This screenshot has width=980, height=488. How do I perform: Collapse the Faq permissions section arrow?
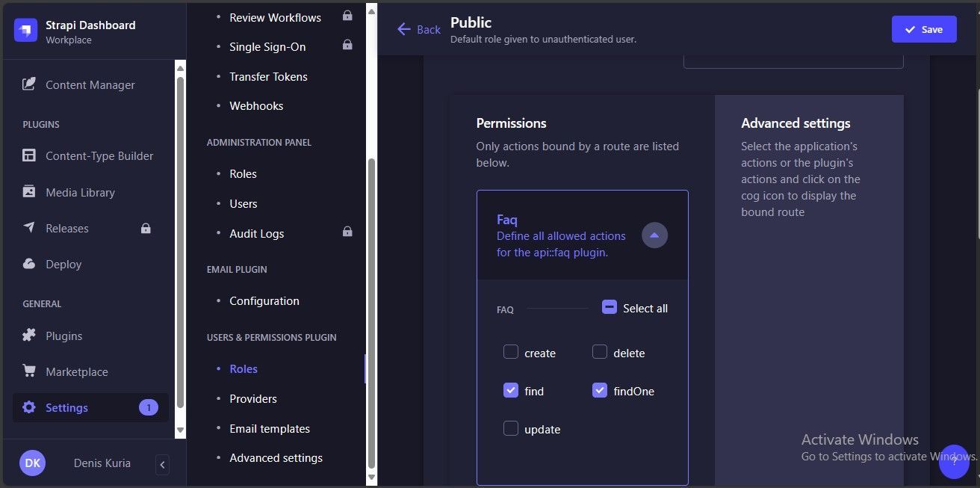[655, 235]
